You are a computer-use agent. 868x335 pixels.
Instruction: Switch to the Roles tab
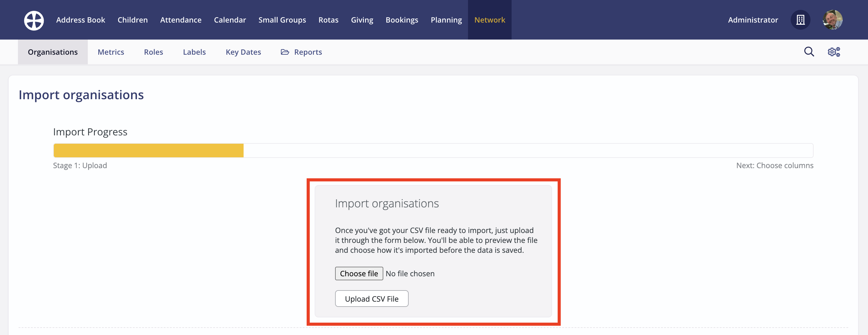[153, 52]
